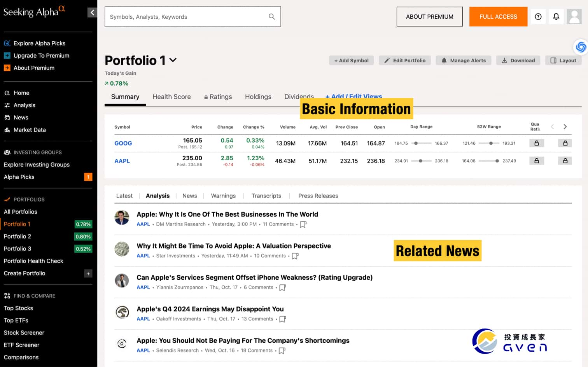Open Explore Alpha Picks in the sidebar

(x=39, y=43)
